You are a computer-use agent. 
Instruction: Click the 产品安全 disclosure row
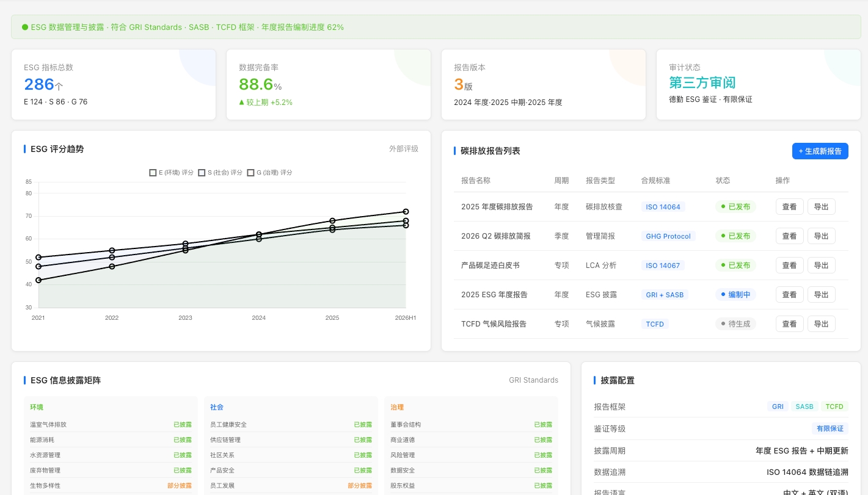pos(291,470)
